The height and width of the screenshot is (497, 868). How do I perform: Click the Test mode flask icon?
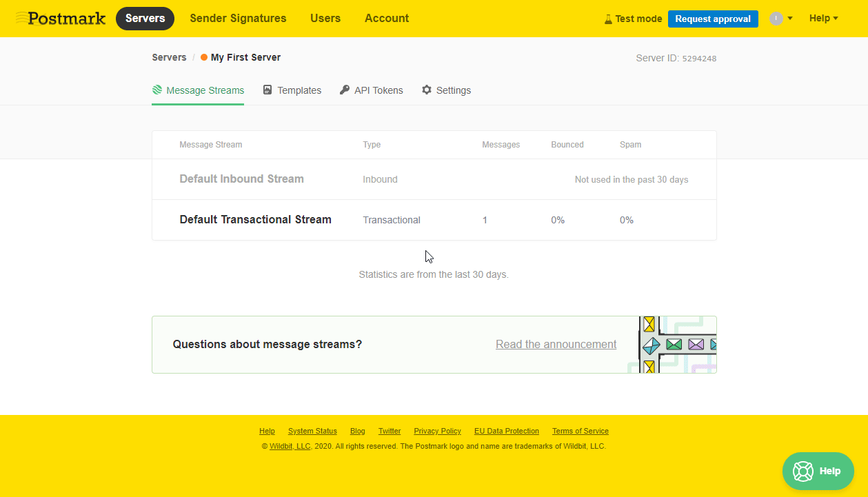tap(608, 19)
